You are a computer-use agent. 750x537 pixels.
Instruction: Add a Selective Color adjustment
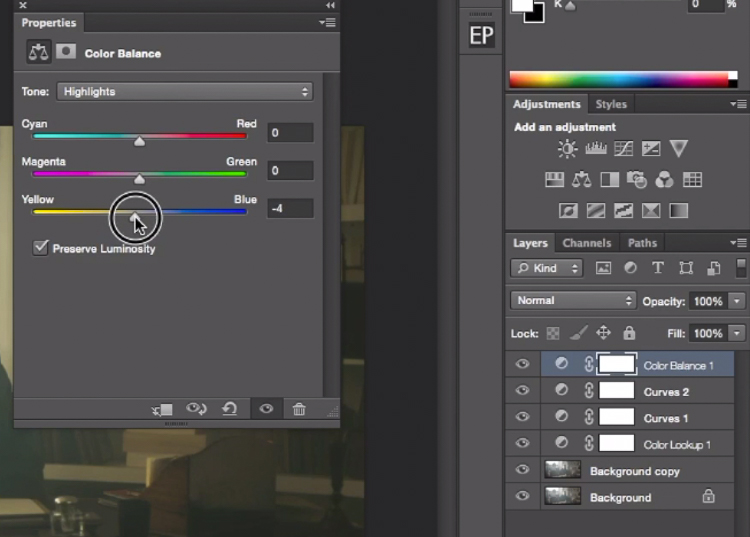pyautogui.click(x=651, y=210)
